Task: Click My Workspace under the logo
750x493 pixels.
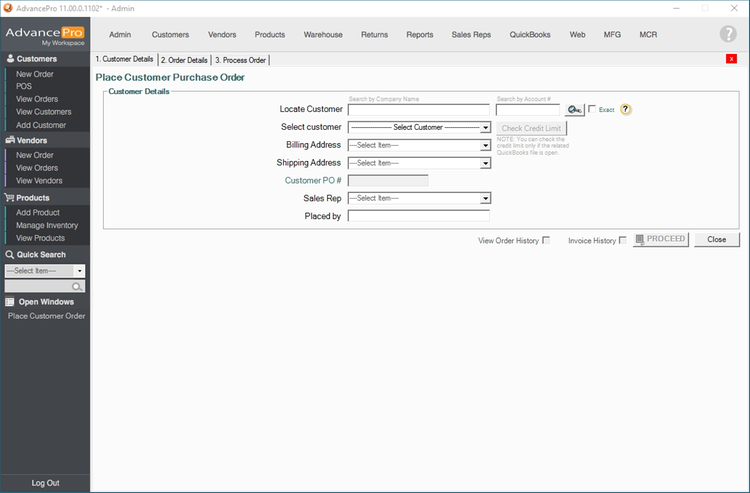Action: point(63,43)
